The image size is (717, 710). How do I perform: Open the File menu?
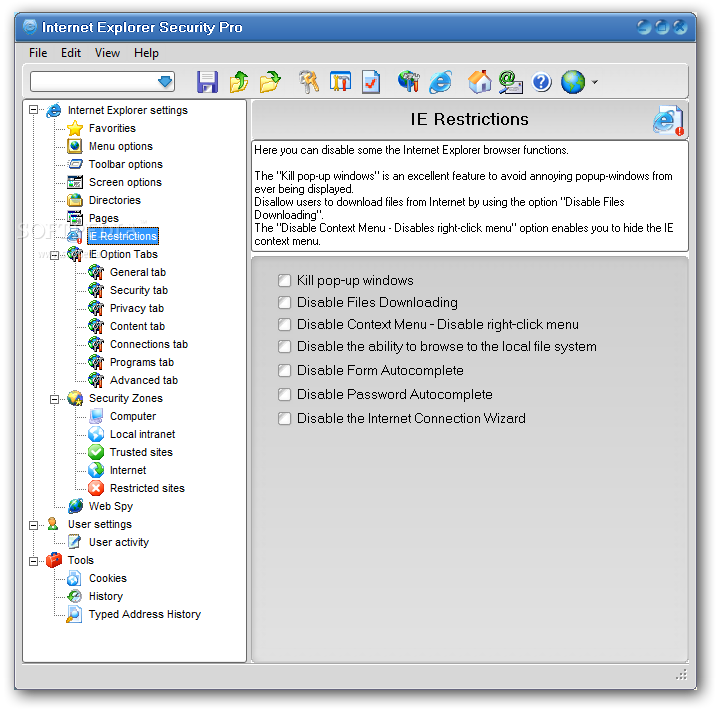click(x=38, y=53)
